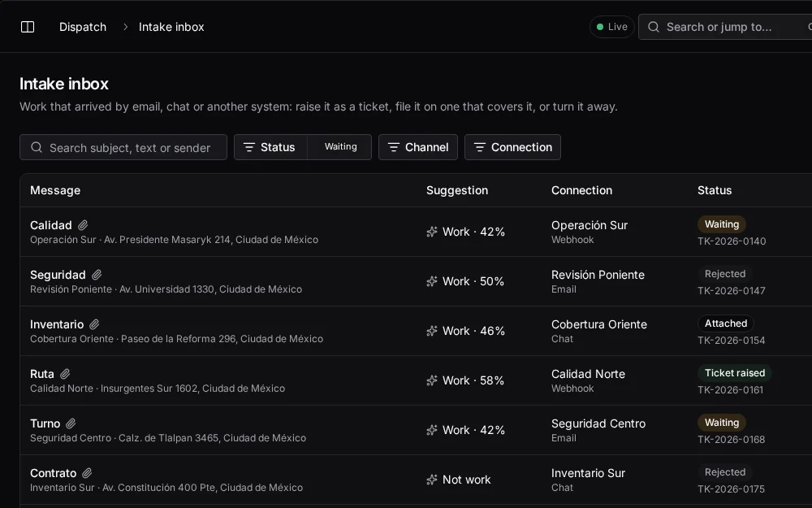Click the paperclip icon beside Seguridad
Viewport: 812px width, 508px height.
[97, 275]
